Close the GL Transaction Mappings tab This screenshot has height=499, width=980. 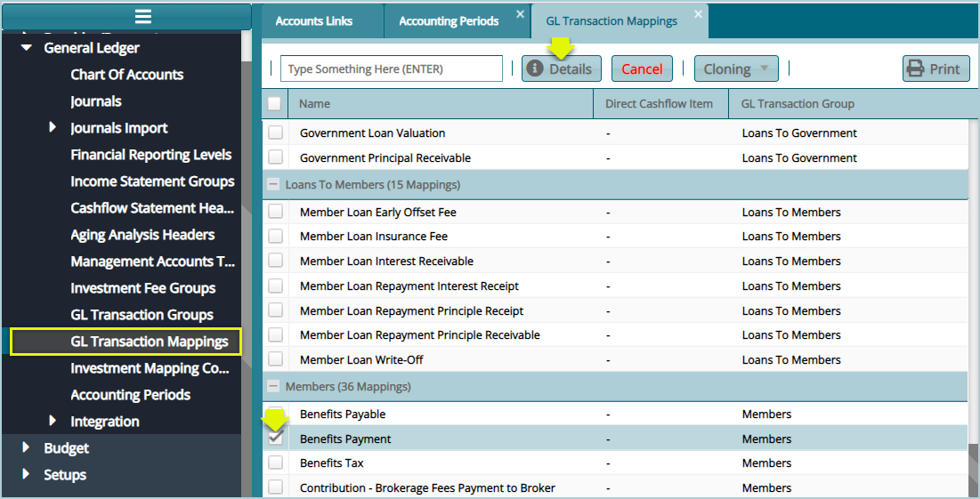coord(698,13)
